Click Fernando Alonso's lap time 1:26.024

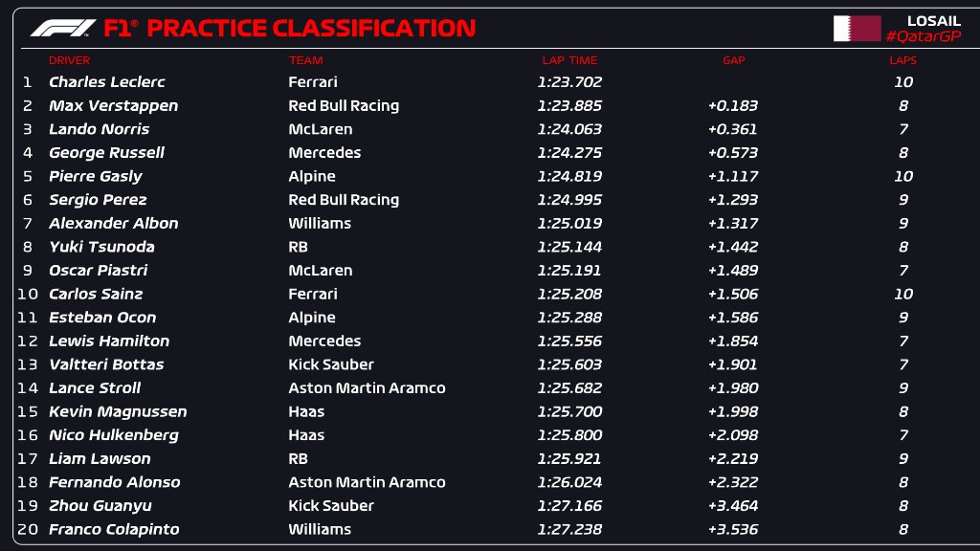pos(569,482)
